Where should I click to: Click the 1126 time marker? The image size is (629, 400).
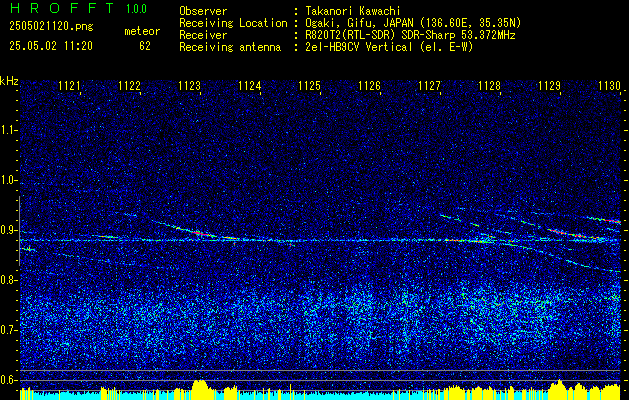(369, 85)
